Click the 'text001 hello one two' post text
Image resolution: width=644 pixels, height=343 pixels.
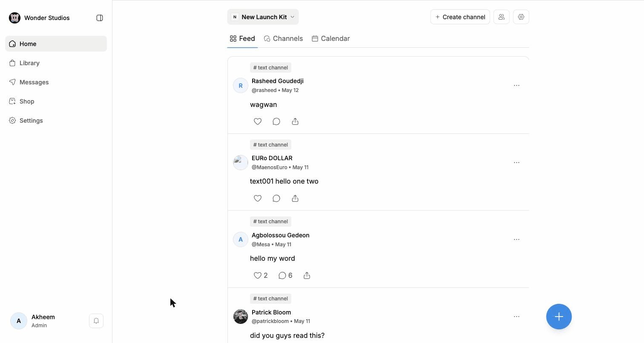(x=284, y=182)
